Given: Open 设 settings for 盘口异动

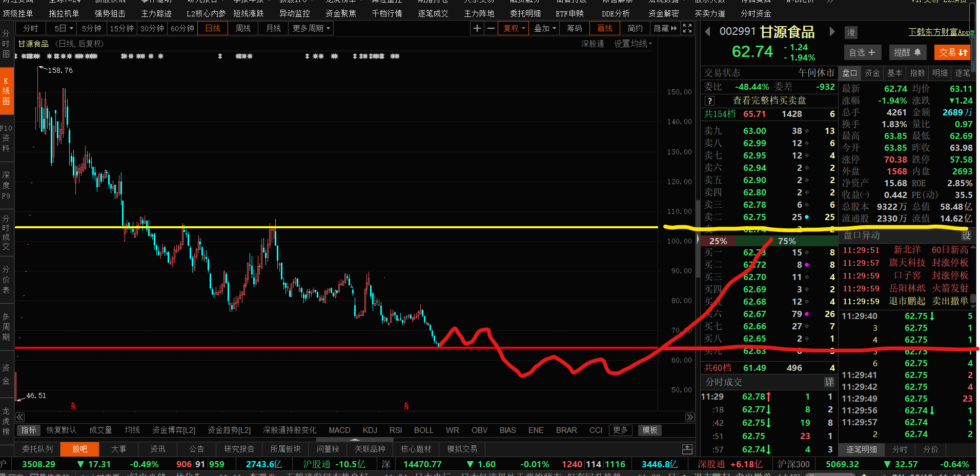Looking at the screenshot, I should point(966,235).
